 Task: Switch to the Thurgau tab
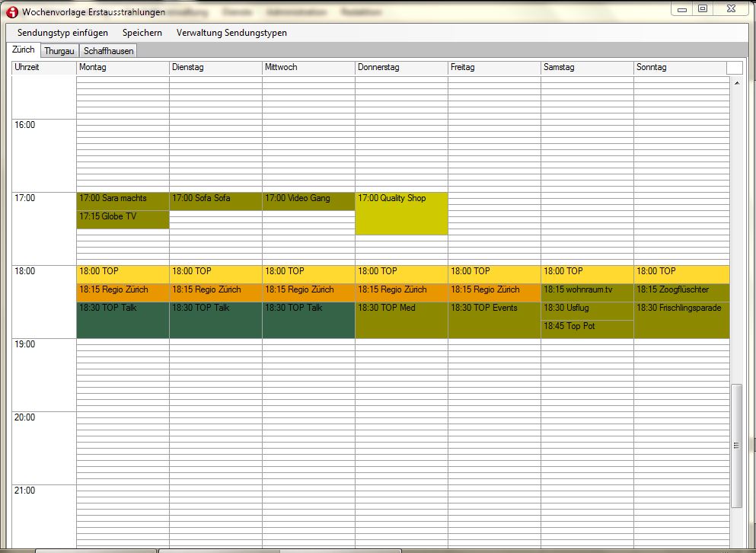59,51
